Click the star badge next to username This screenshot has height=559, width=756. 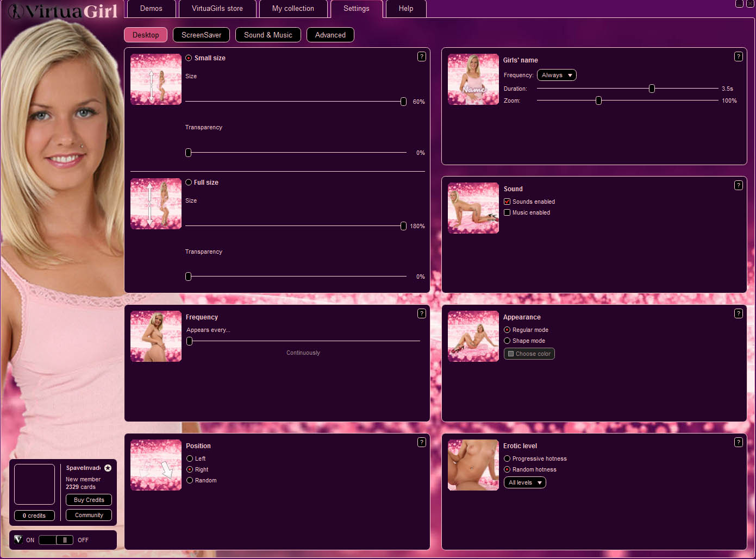[x=108, y=468]
